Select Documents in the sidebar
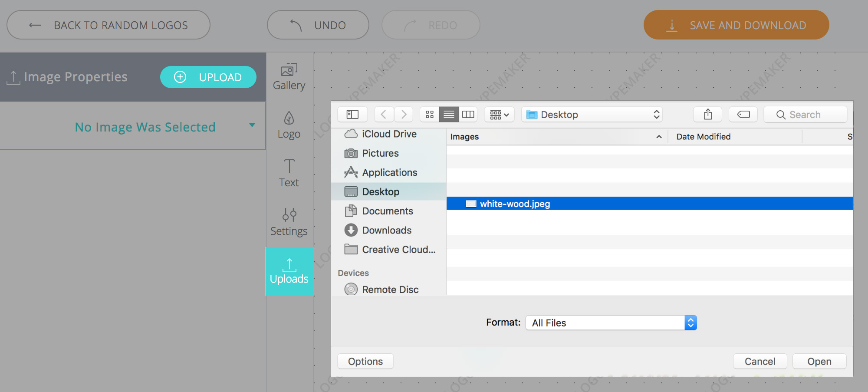 tap(388, 211)
